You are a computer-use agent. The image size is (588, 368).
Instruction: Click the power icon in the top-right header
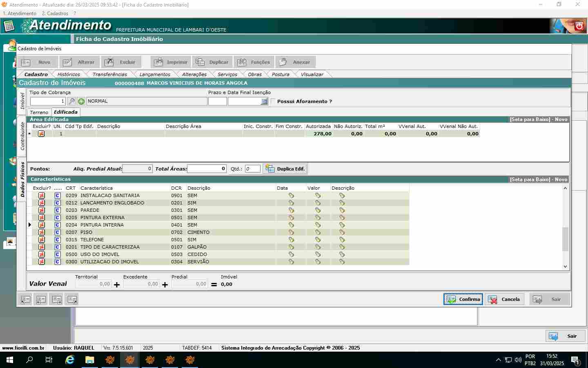coord(579,27)
